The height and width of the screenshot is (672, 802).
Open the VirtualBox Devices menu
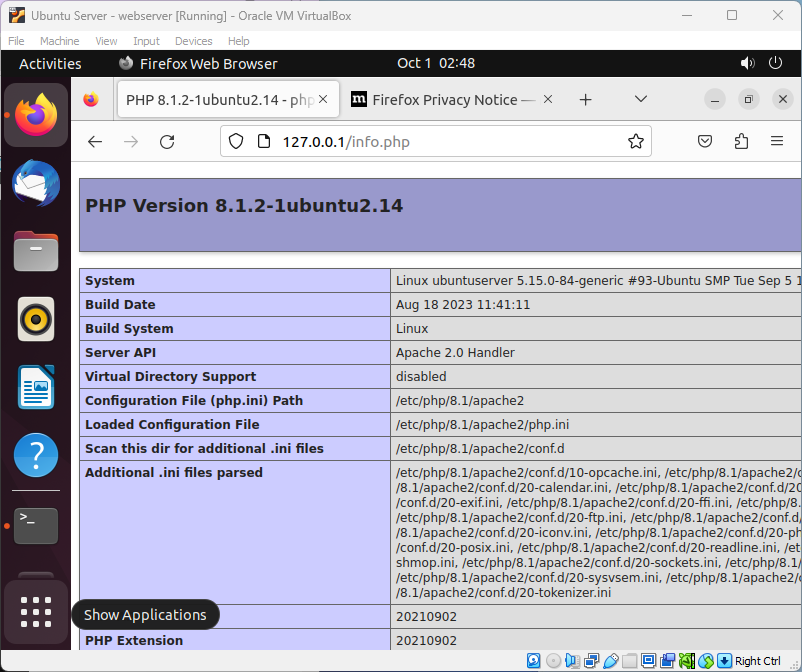pos(193,41)
